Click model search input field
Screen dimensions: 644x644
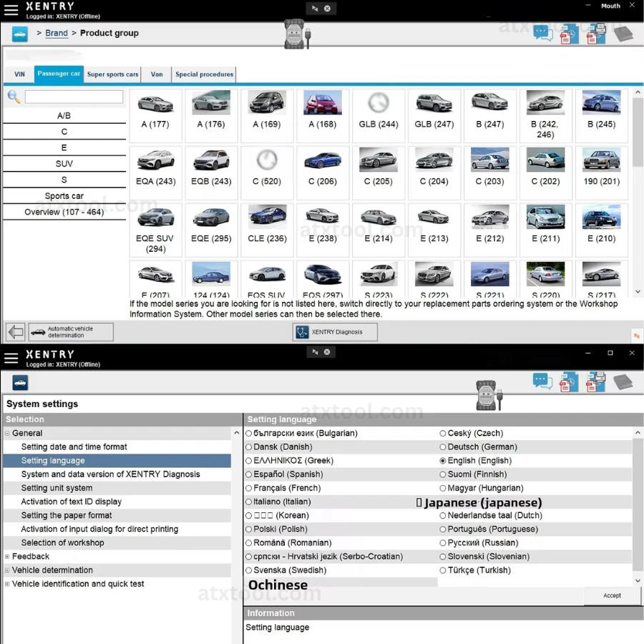[x=74, y=97]
